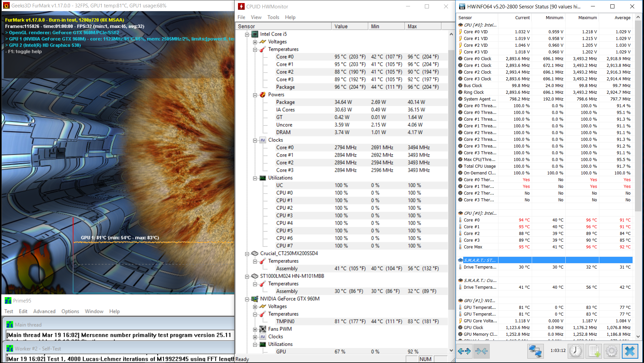Image resolution: width=644 pixels, height=363 pixels.
Task: Open the Window menu in Prime95
Action: tap(94, 311)
